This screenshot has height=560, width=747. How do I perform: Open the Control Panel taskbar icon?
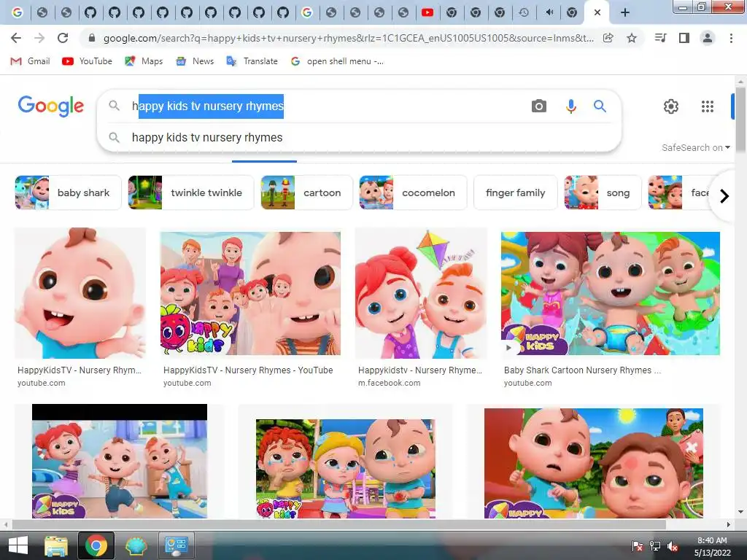[x=176, y=545]
